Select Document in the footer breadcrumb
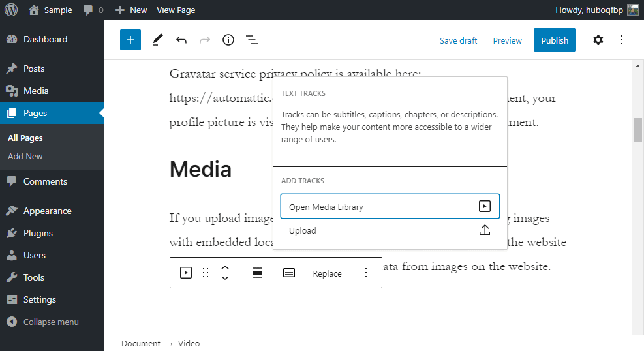Screen dimensions: 644x351 pyautogui.click(x=140, y=343)
